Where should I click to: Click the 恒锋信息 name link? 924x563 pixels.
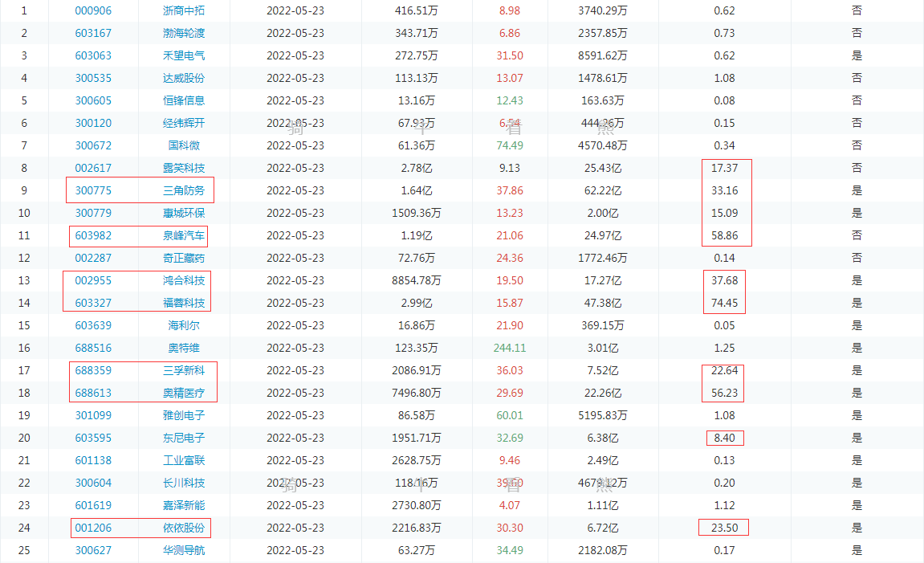(x=184, y=100)
